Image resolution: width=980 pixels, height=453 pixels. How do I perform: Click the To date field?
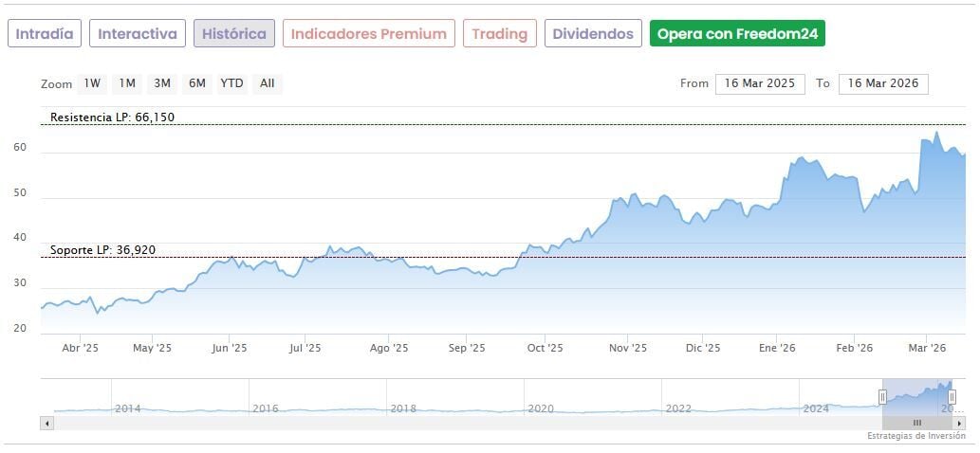coord(883,83)
